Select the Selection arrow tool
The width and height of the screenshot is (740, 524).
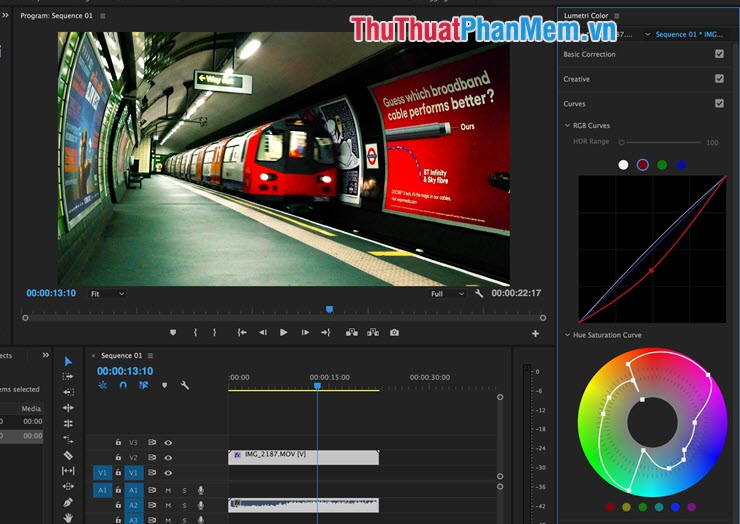point(68,361)
